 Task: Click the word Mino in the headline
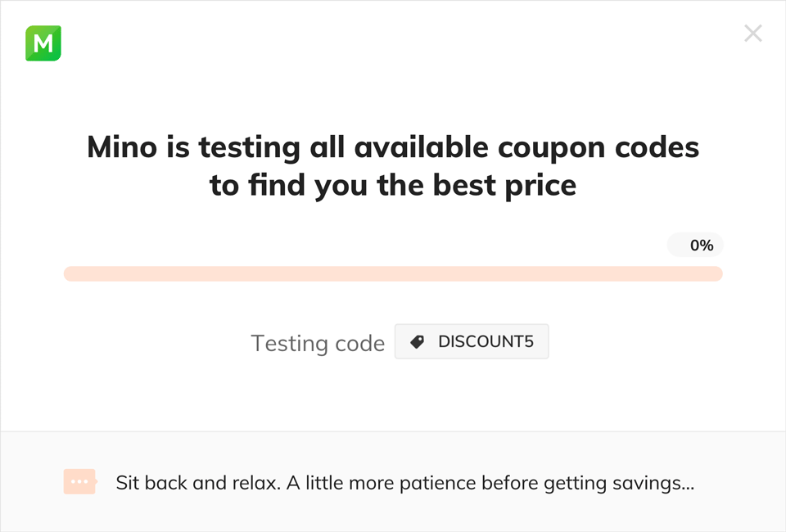[120, 147]
